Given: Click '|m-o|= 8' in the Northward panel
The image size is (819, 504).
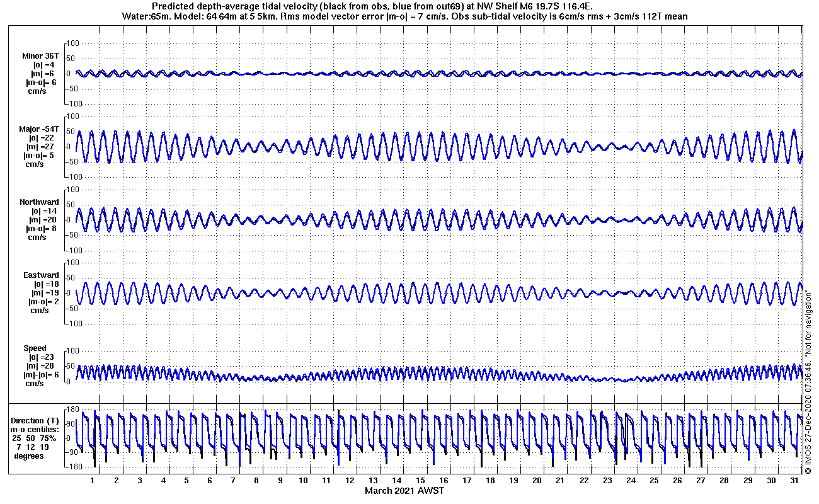Looking at the screenshot, I should pos(42,228).
